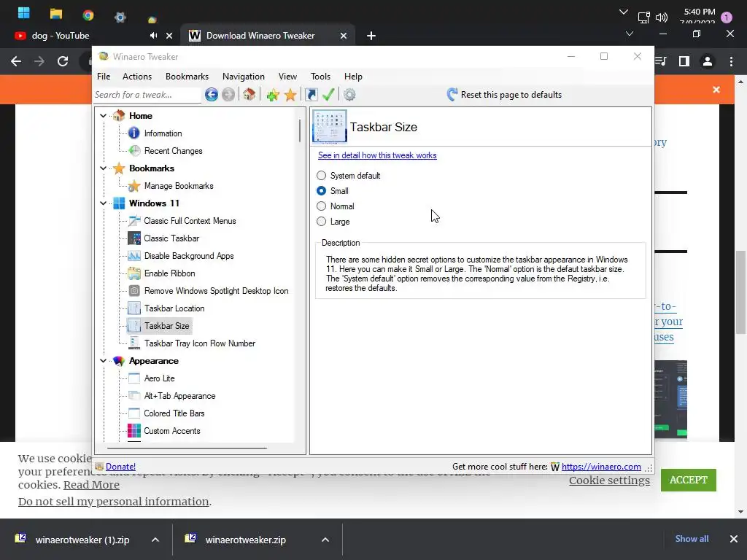Open menu for winaerotweaker.zip download
The height and width of the screenshot is (560, 747).
(325, 540)
